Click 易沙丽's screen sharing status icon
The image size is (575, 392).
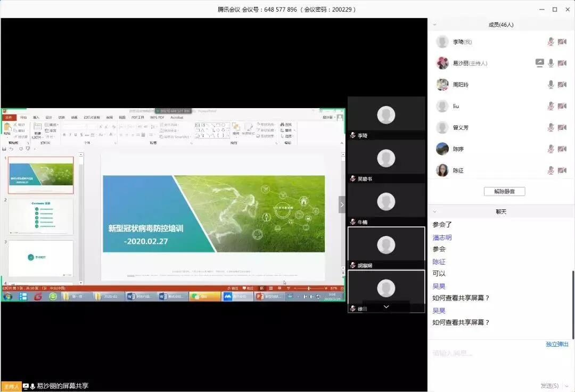(539, 63)
